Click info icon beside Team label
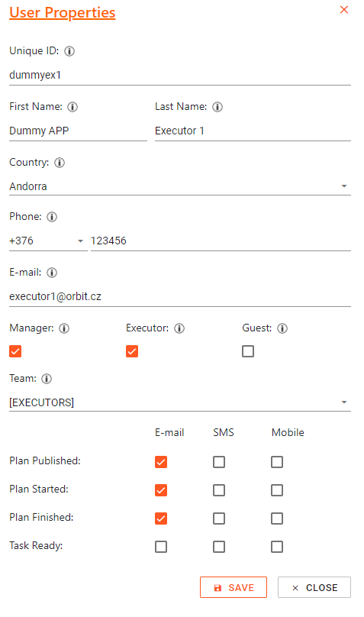 (47, 379)
